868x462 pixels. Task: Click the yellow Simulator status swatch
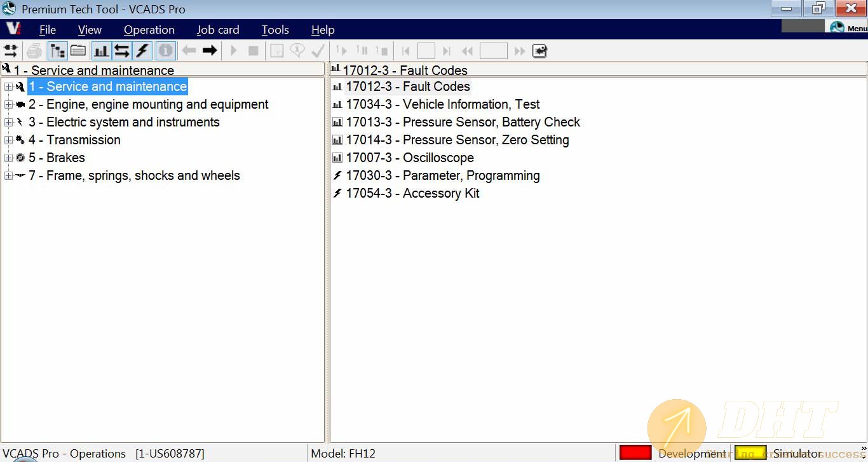click(x=750, y=452)
